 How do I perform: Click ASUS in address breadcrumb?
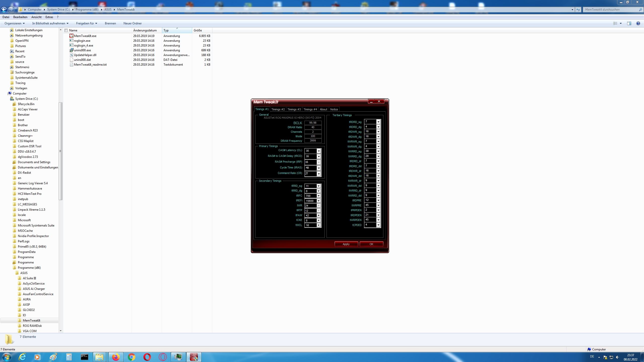click(108, 10)
